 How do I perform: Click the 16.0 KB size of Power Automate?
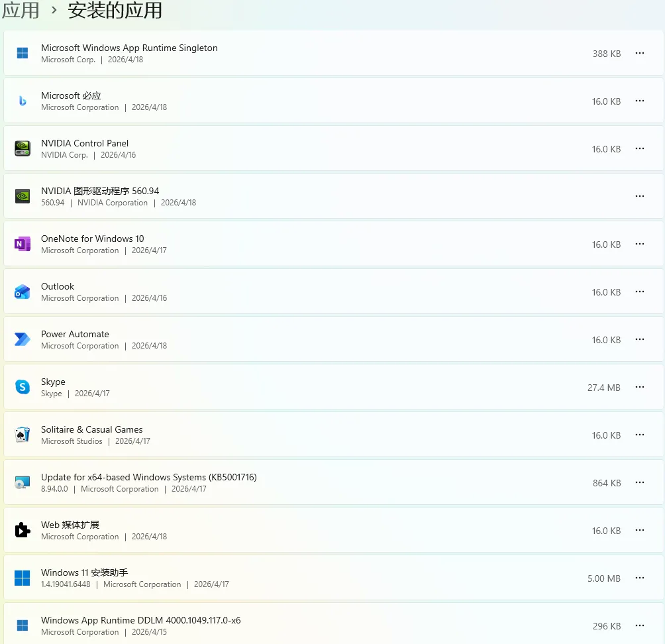click(607, 341)
